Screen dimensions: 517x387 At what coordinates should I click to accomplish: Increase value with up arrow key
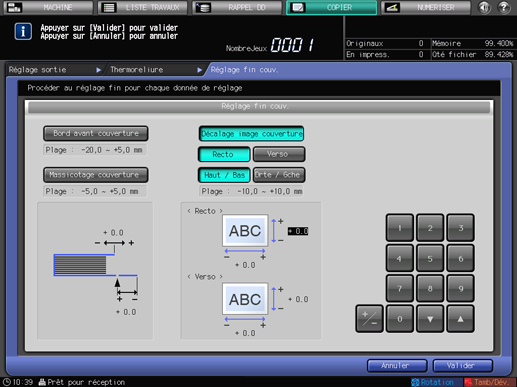coord(460,319)
